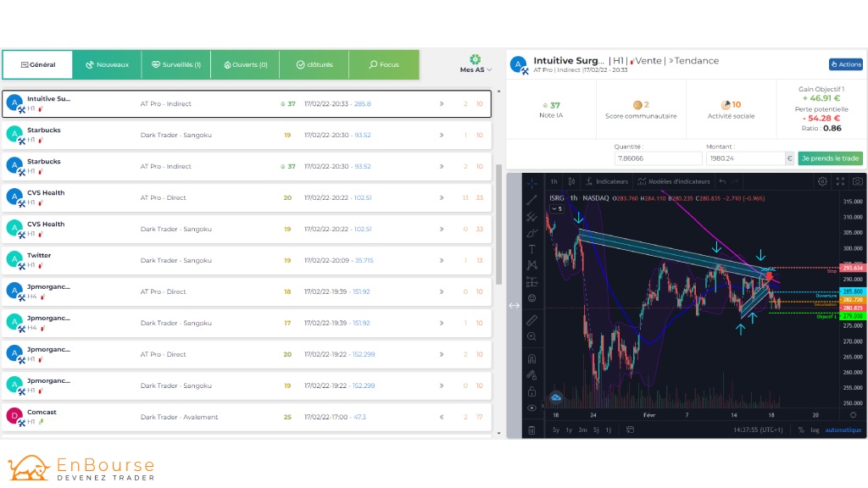Click the signals list vertical scrollbar
This screenshot has width=868, height=488.
click(498, 224)
